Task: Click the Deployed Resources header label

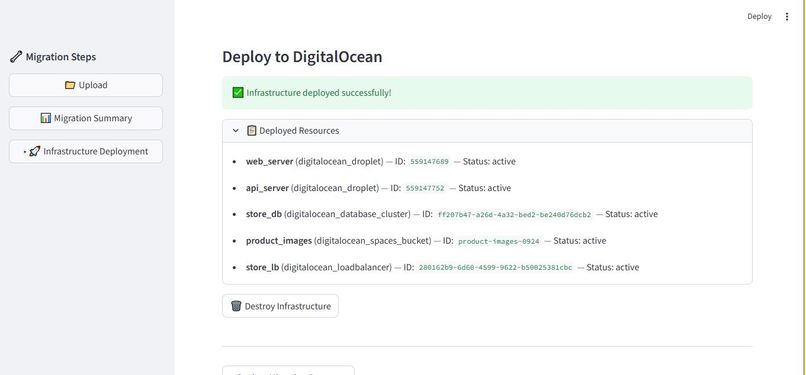Action: point(299,130)
